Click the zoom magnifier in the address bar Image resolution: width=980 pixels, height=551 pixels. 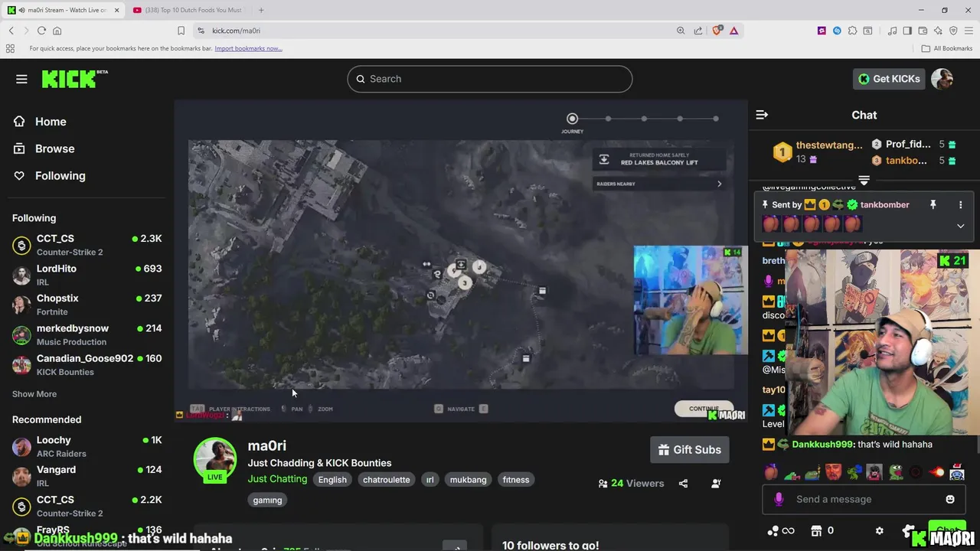tap(680, 31)
